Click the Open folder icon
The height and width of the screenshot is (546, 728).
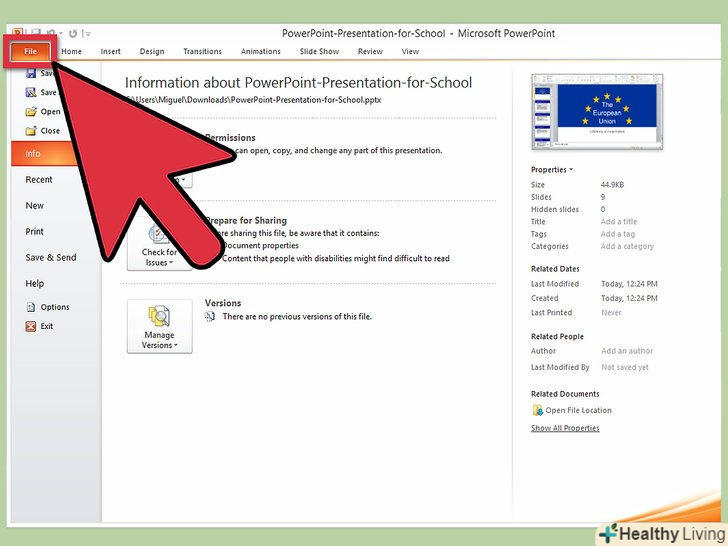point(31,112)
